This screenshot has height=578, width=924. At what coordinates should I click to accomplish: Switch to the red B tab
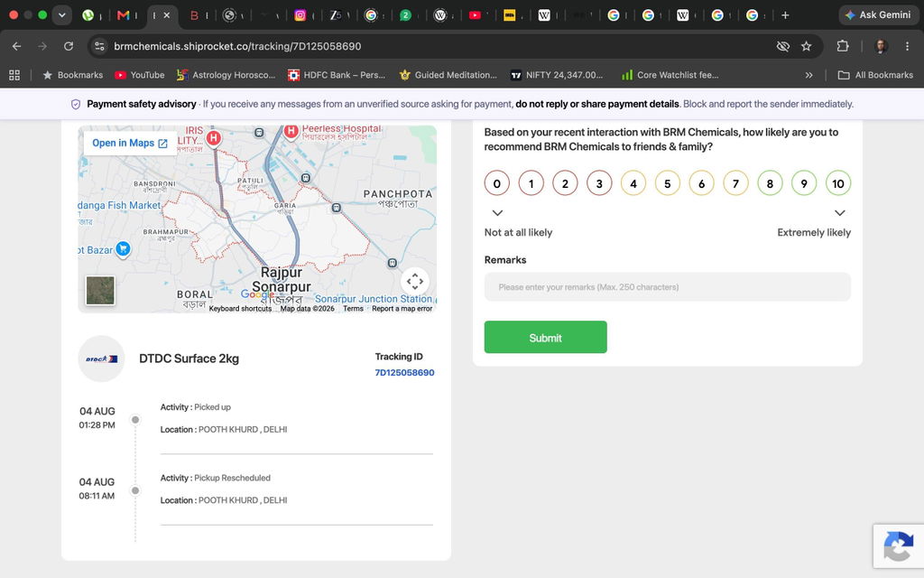coord(194,15)
